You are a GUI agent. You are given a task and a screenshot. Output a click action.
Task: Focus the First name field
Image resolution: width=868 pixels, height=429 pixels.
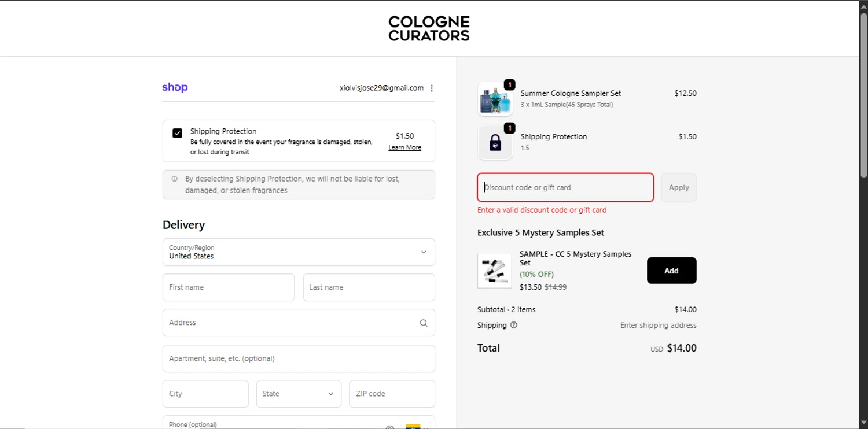click(x=229, y=287)
